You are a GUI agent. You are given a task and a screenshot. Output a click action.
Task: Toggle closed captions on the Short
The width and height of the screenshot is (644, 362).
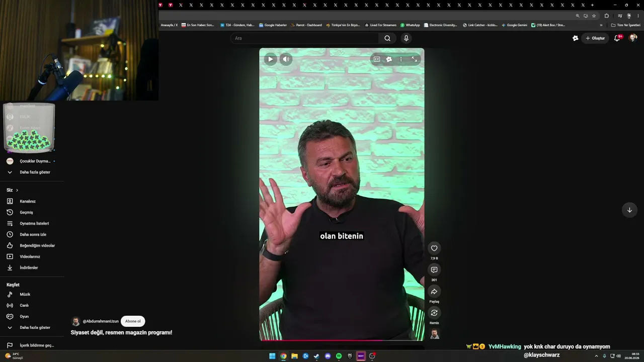(377, 59)
